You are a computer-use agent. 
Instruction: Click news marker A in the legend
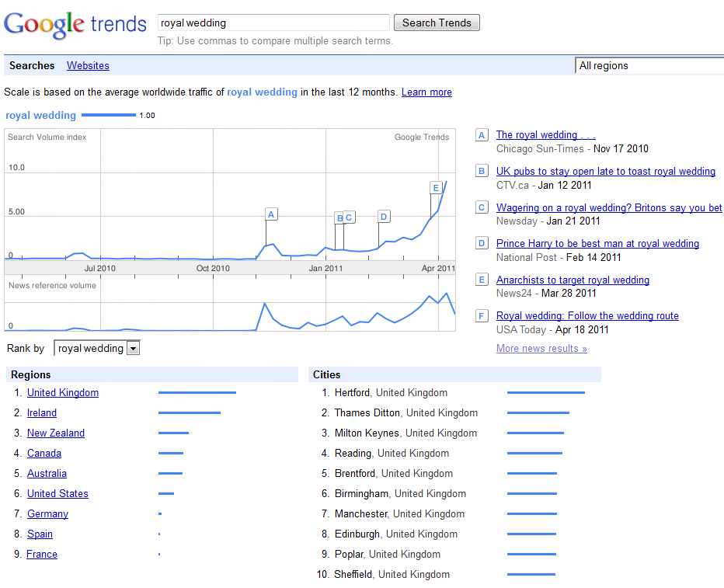[482, 135]
